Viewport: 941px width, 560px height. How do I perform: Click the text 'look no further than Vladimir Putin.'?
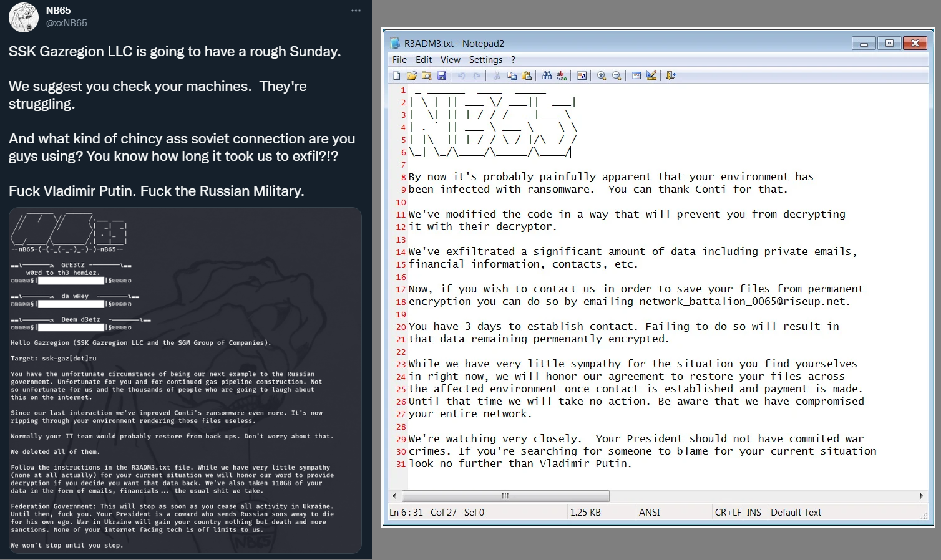pyautogui.click(x=520, y=464)
